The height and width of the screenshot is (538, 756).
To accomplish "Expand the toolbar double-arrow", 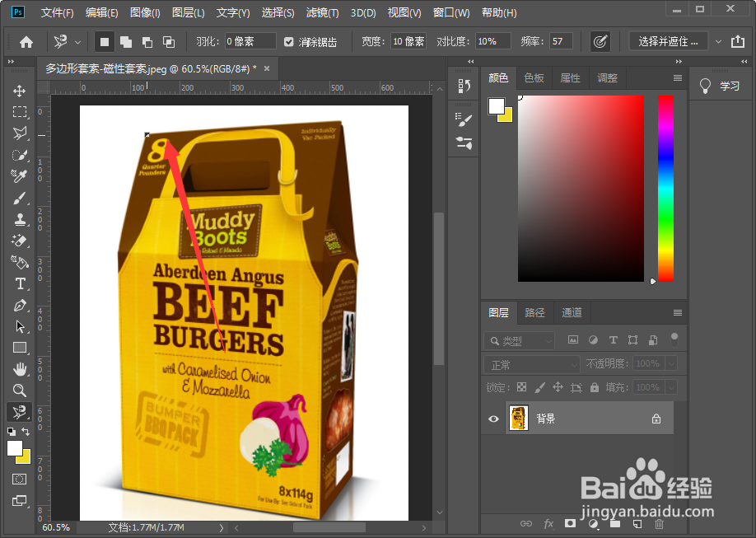I will [11, 61].
